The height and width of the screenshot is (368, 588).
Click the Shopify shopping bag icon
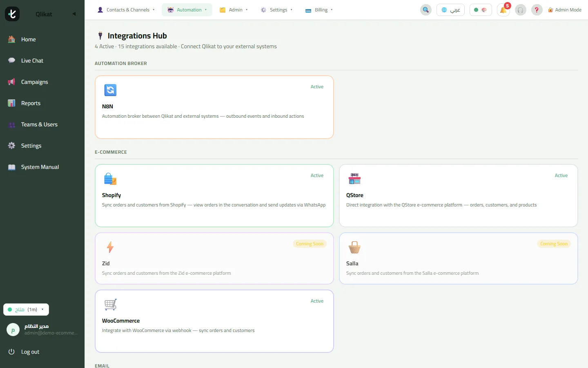pyautogui.click(x=110, y=179)
